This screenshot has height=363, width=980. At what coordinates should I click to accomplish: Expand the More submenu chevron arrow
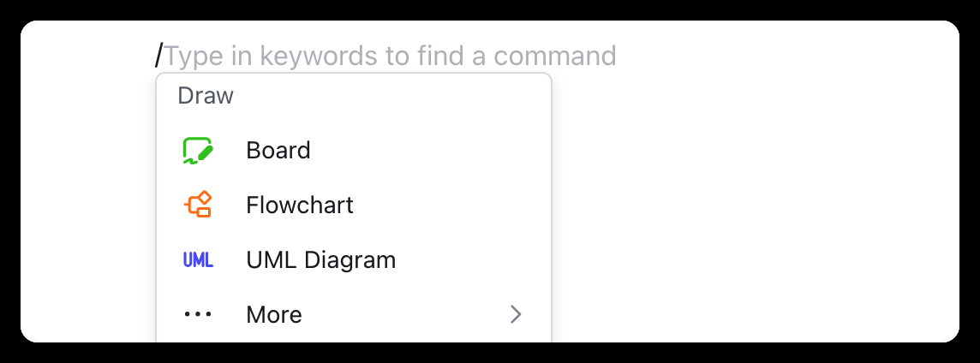(516, 314)
